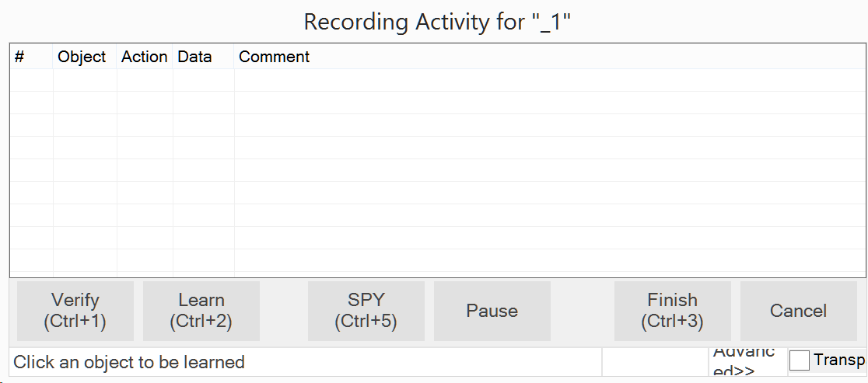Pause the recording
The height and width of the screenshot is (383, 868).
[492, 311]
